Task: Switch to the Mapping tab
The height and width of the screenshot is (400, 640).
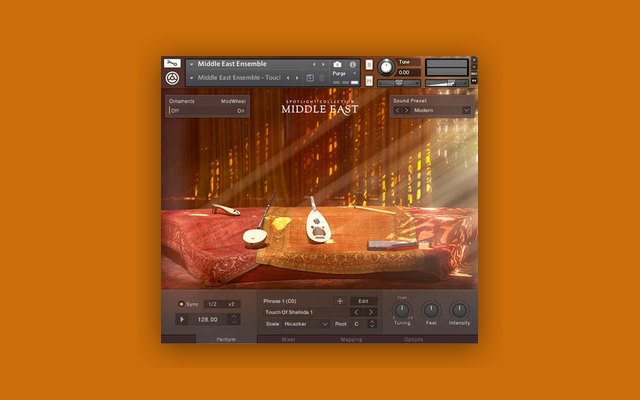Action: pos(351,339)
